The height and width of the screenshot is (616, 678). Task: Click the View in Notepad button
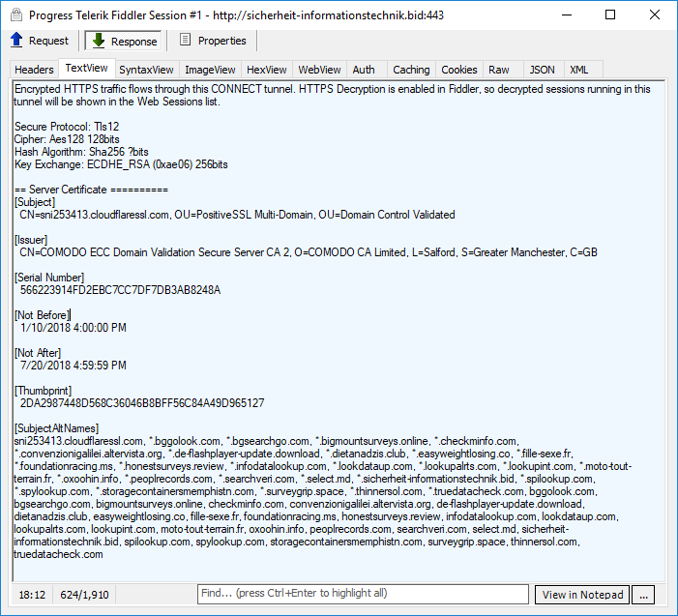pyautogui.click(x=581, y=595)
